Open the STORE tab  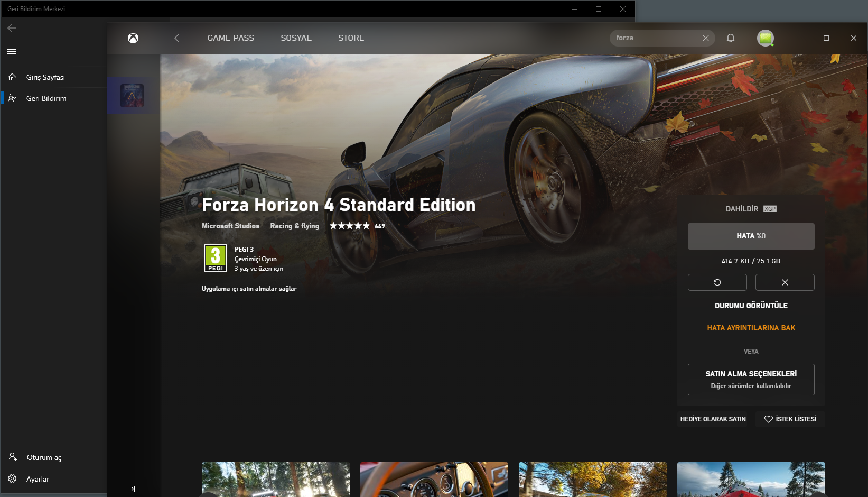[x=351, y=38]
